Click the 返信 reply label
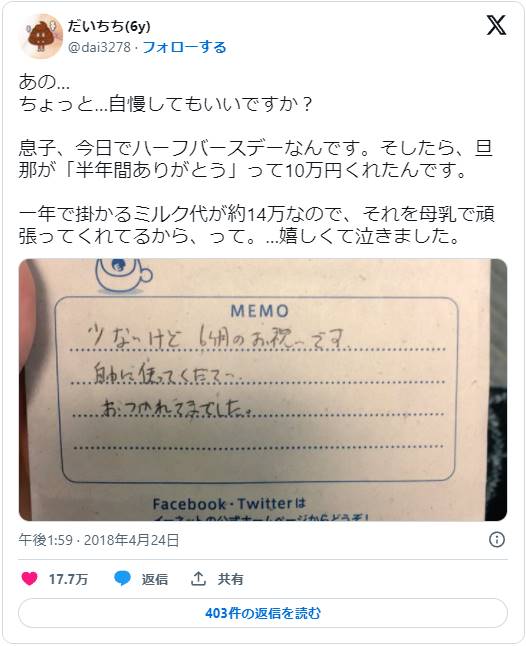Viewport: 526px width, 646px height. (x=154, y=579)
